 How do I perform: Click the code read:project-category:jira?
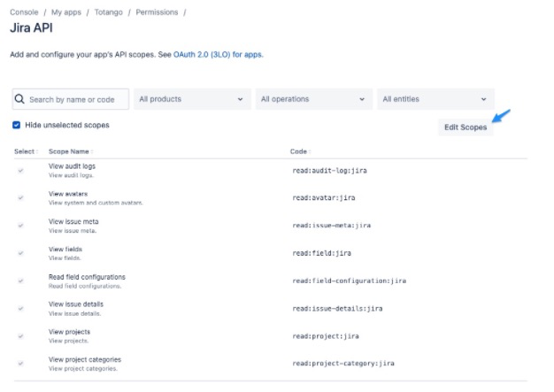[343, 364]
